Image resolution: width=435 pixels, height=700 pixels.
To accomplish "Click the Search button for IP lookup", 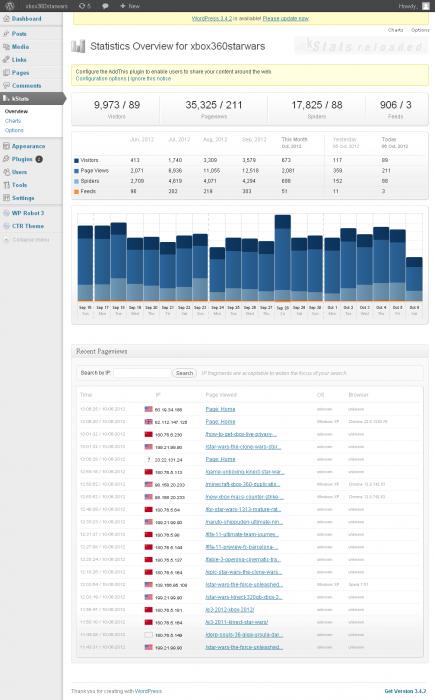I will (184, 373).
